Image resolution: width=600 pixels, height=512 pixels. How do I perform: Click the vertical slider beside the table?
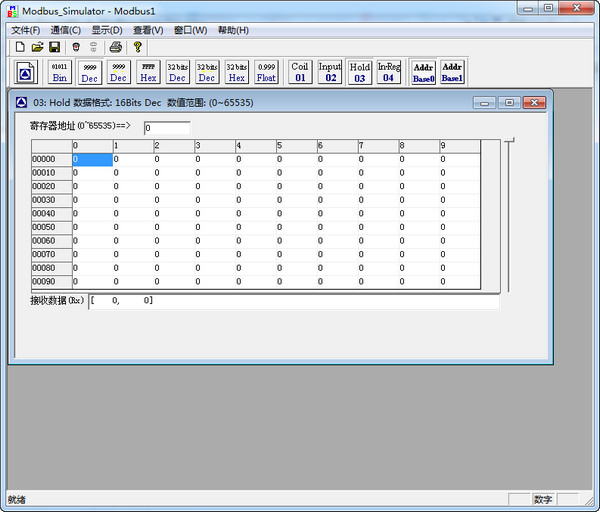point(507,215)
